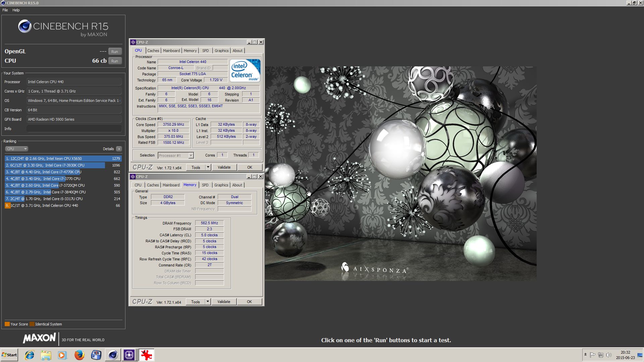The width and height of the screenshot is (644, 362).
Task: Click the CPU-Z title bar icon of upper window
Action: [x=133, y=42]
